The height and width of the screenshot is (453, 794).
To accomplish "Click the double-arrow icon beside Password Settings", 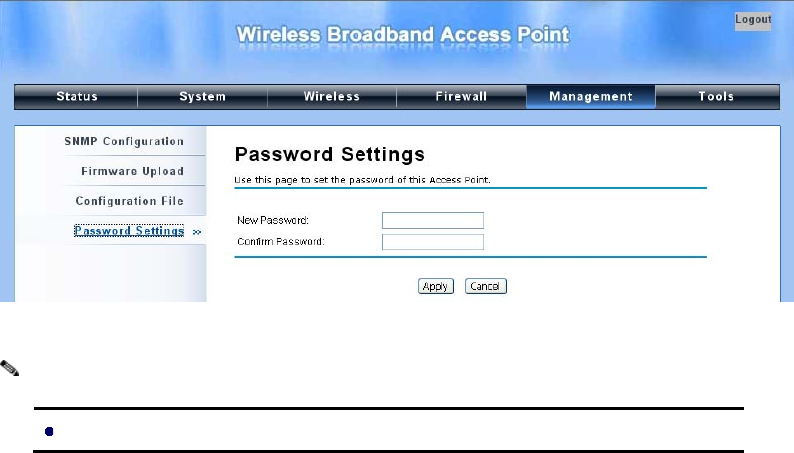I will tap(197, 232).
